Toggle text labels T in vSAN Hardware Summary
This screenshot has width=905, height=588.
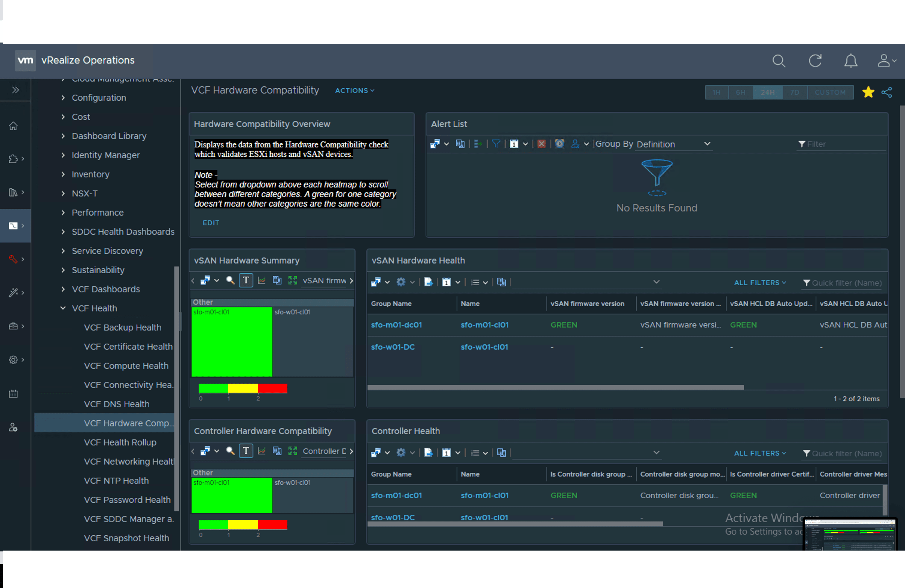coord(246,280)
